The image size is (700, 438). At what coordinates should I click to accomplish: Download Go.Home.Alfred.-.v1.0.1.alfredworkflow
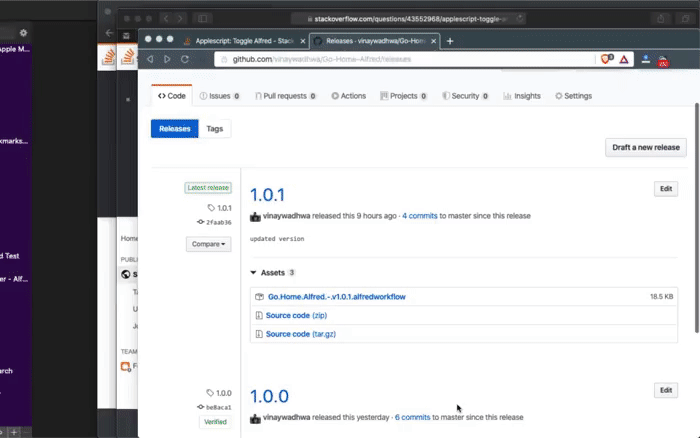click(x=336, y=297)
